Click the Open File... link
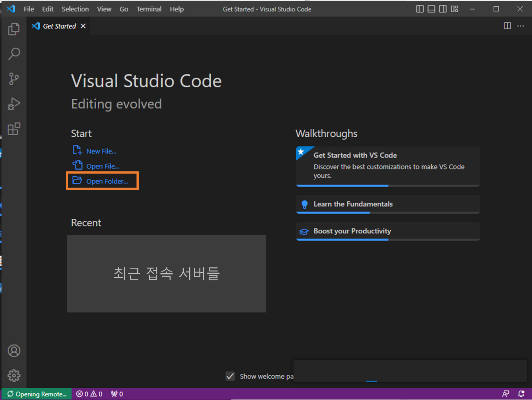This screenshot has width=532, height=400. pyautogui.click(x=103, y=166)
